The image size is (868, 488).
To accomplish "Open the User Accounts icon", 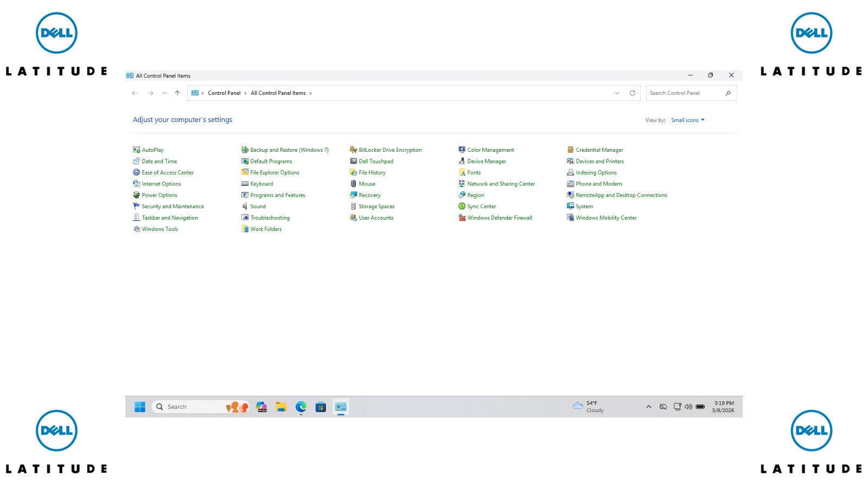I will pyautogui.click(x=354, y=218).
